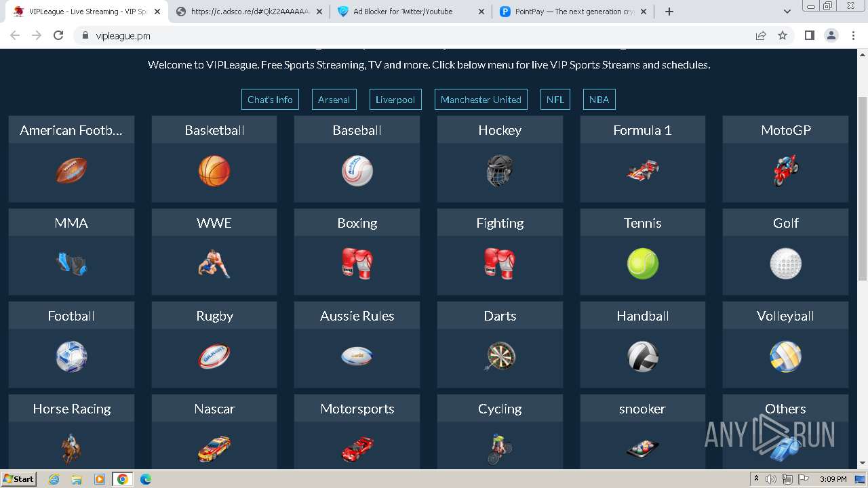Open the Motorsports category title
Image resolution: width=868 pixels, height=488 pixels.
click(x=357, y=409)
